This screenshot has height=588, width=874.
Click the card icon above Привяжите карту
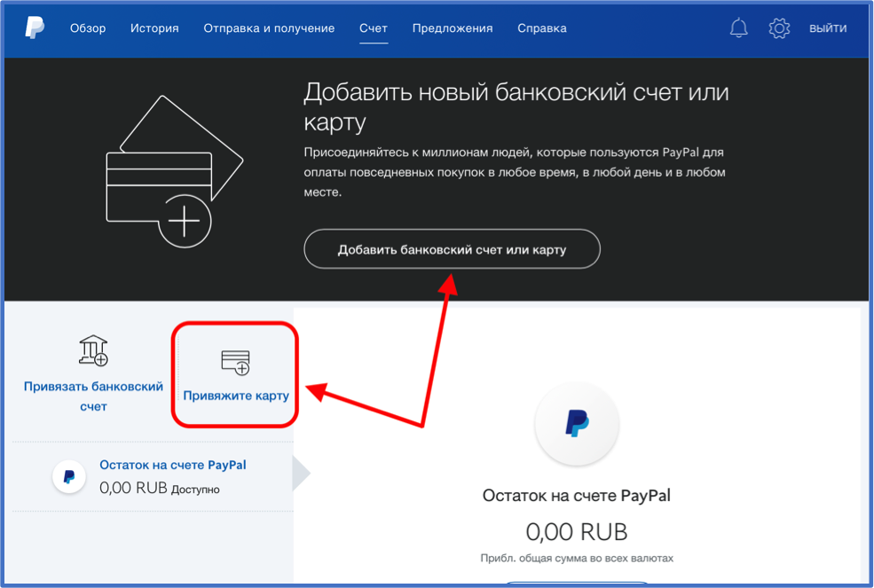coord(235,361)
